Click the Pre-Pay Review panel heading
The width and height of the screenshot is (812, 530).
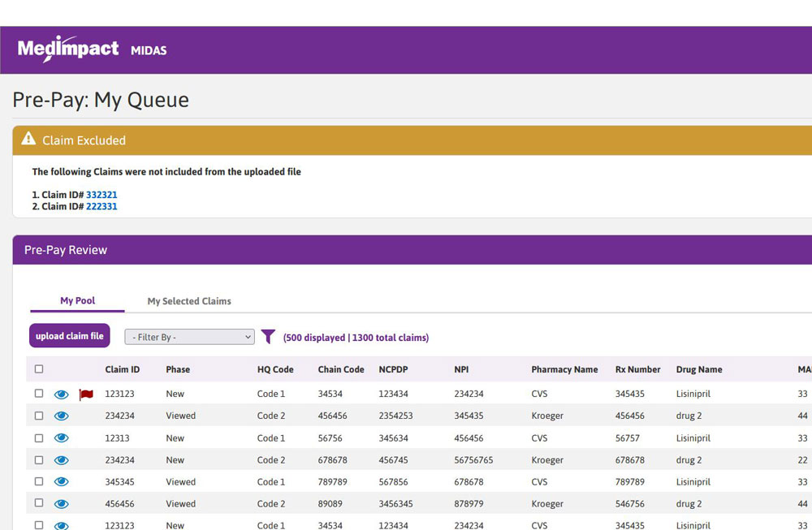click(66, 250)
